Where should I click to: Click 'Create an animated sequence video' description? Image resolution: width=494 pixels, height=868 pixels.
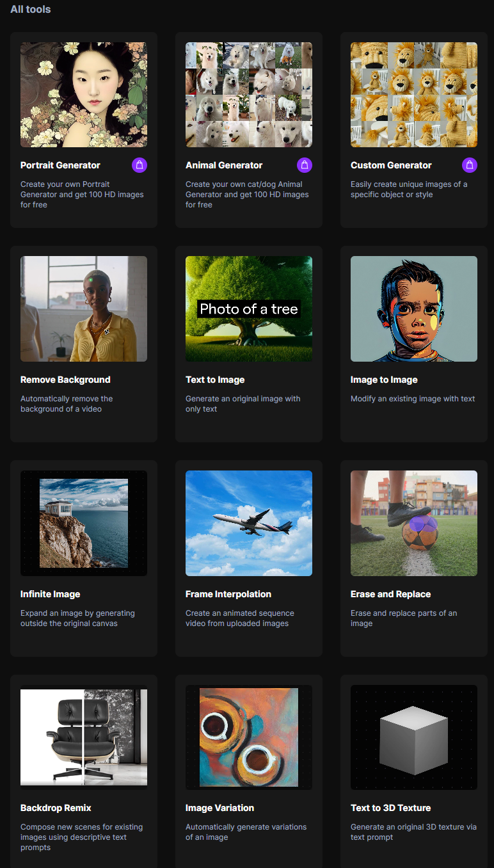click(240, 618)
